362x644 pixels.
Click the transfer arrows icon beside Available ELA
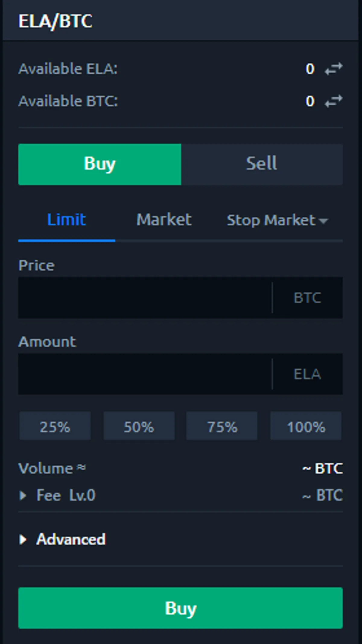pos(333,69)
